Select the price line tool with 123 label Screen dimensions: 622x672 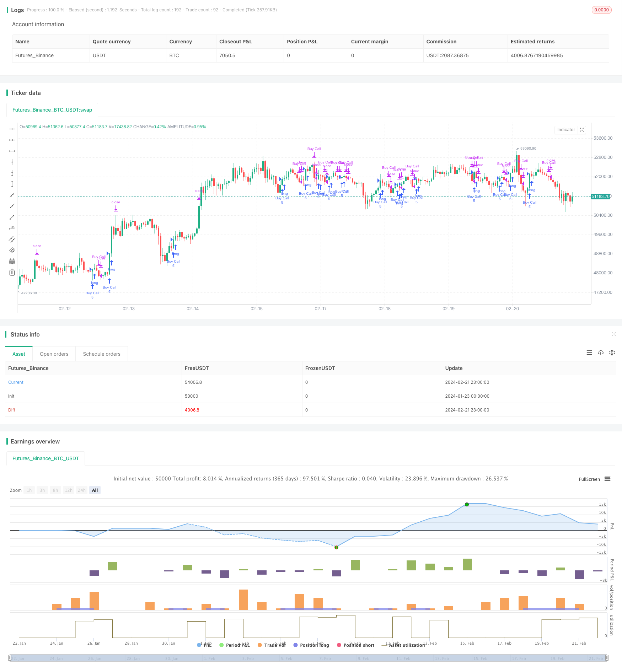12,228
